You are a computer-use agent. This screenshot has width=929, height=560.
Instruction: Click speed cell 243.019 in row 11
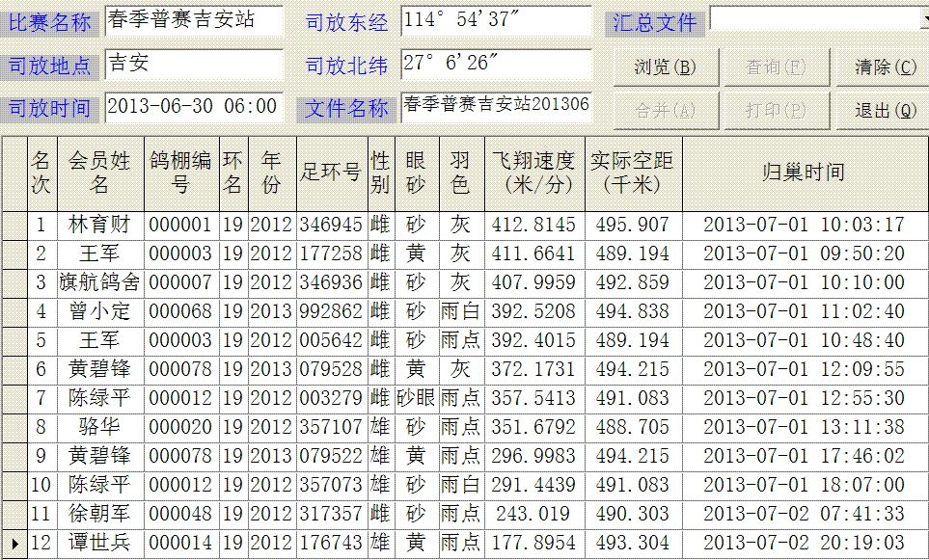pos(533,515)
